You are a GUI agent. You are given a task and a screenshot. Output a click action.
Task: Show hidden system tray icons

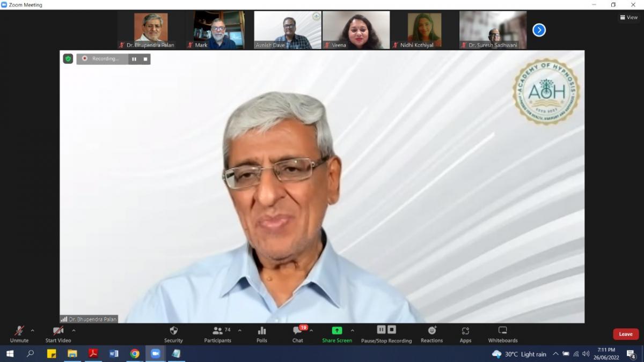(555, 353)
